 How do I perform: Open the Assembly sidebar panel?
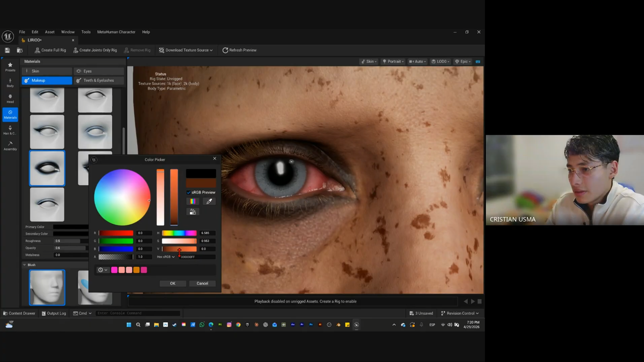[x=10, y=146]
